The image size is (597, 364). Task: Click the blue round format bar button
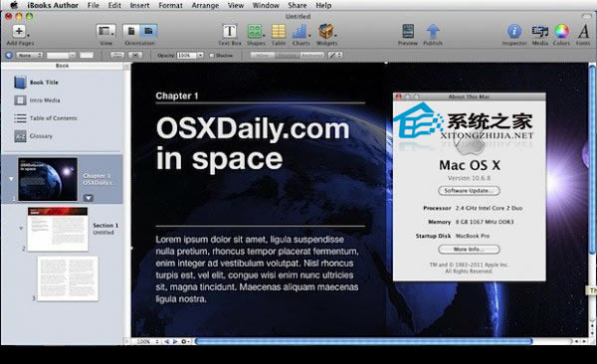9,56
